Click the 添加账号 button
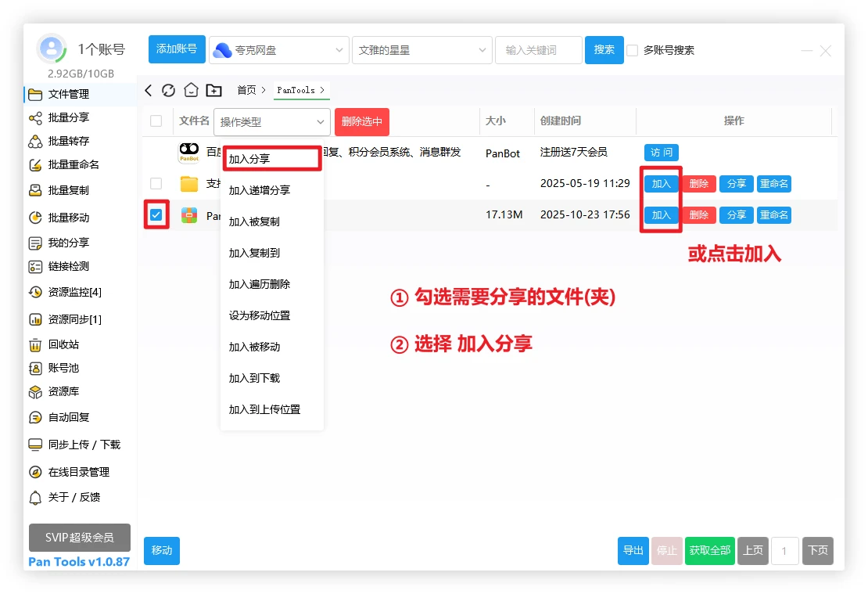This screenshot has width=868, height=594. pos(177,49)
